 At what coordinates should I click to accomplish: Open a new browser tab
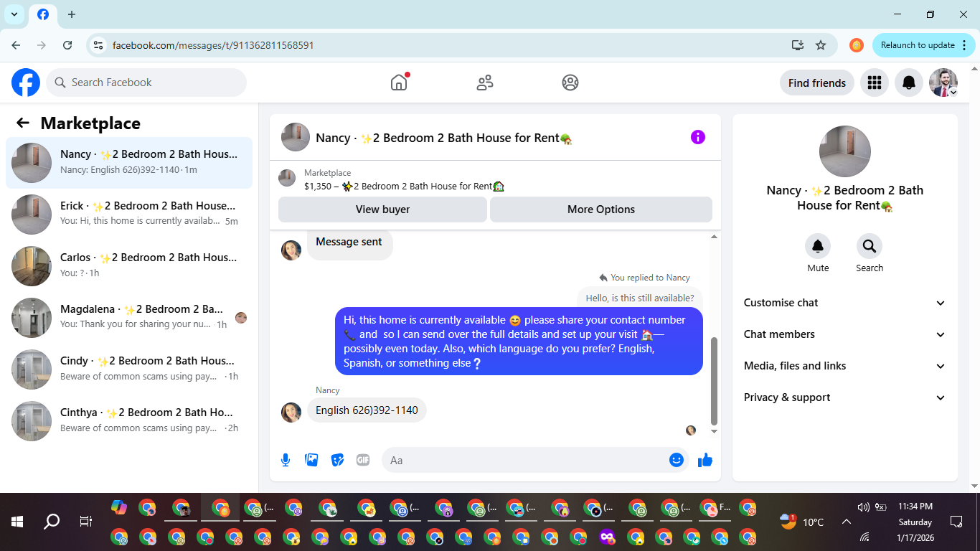coord(72,14)
